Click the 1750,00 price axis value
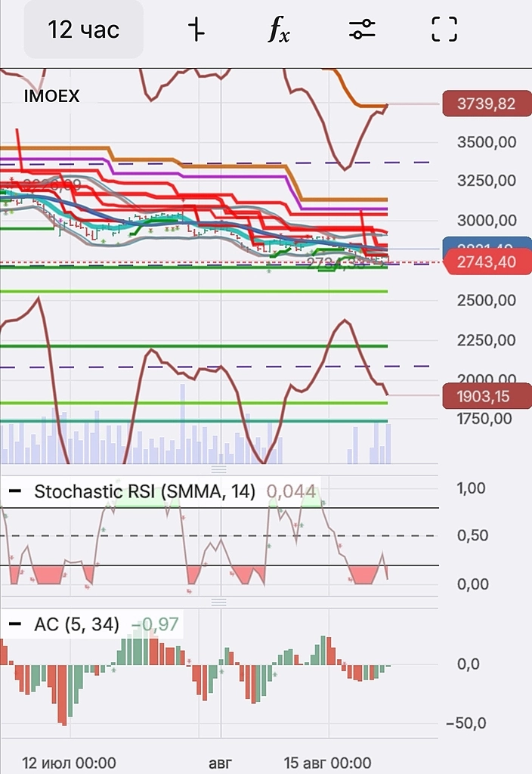The height and width of the screenshot is (774, 532). (x=484, y=419)
